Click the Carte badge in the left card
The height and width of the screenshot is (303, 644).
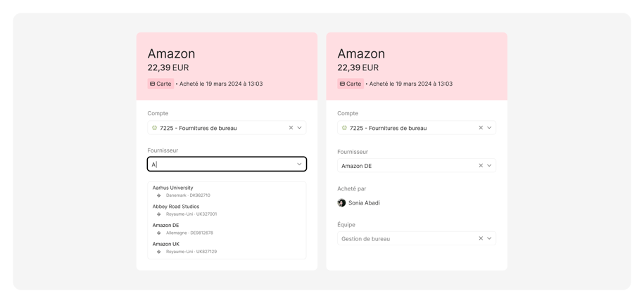click(x=160, y=84)
